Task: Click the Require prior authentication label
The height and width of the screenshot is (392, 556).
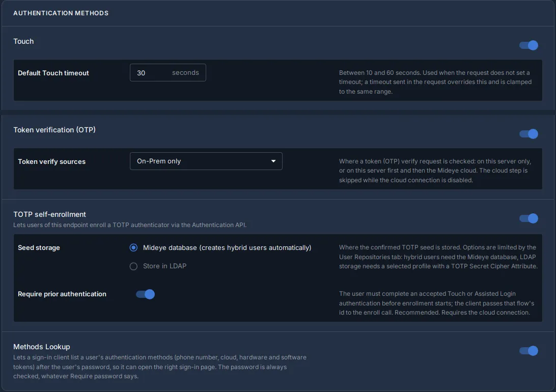Action: point(62,294)
